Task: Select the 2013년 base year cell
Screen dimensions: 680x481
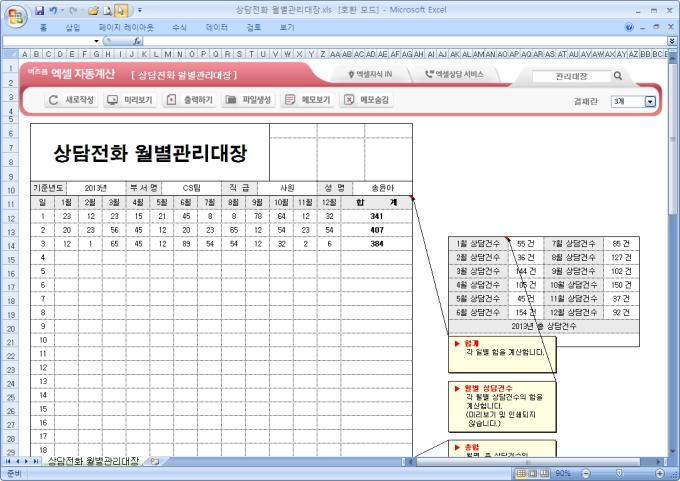Action: coord(95,188)
